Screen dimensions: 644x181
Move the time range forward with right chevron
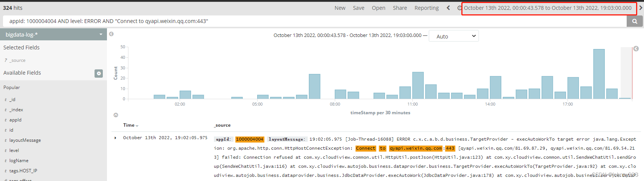tap(641, 8)
